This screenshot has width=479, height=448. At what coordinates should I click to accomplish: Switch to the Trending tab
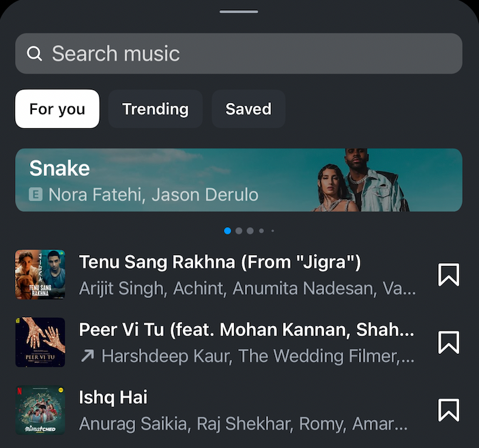(x=156, y=109)
